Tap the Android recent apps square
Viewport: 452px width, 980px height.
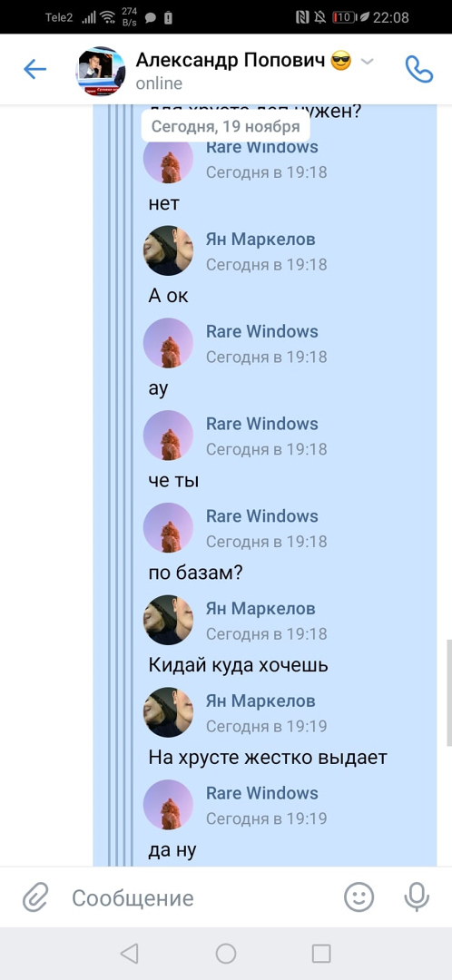pyautogui.click(x=321, y=953)
